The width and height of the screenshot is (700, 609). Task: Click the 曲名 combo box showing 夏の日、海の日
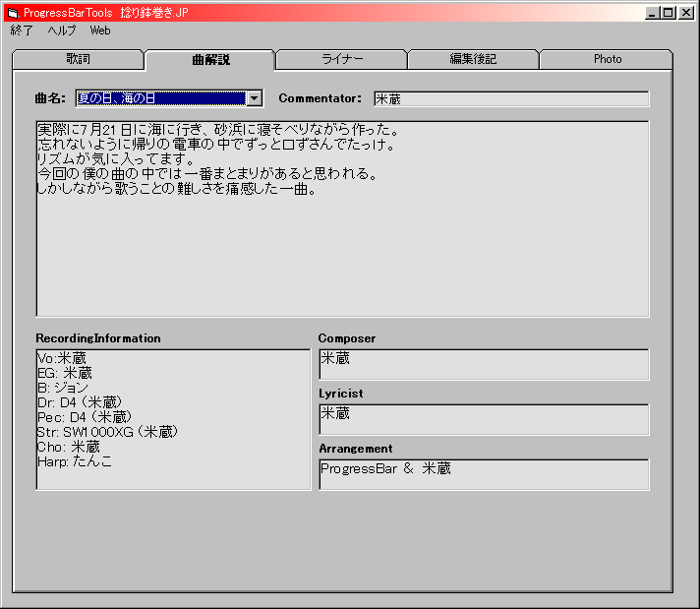click(x=169, y=98)
